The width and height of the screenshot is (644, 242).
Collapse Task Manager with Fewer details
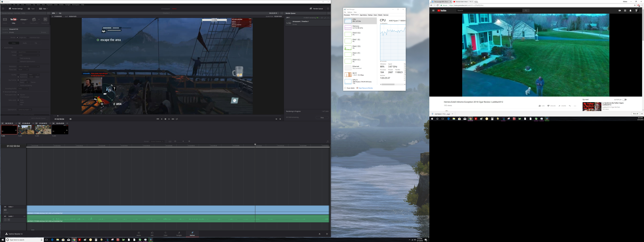pyautogui.click(x=350, y=88)
